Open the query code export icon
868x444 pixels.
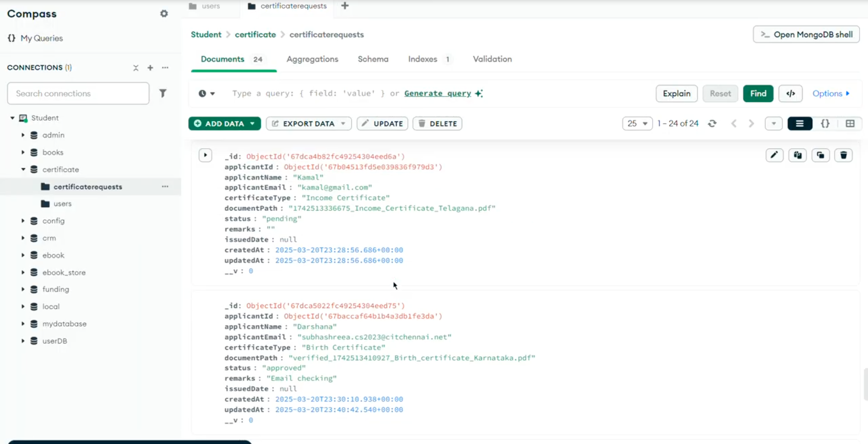coord(790,94)
